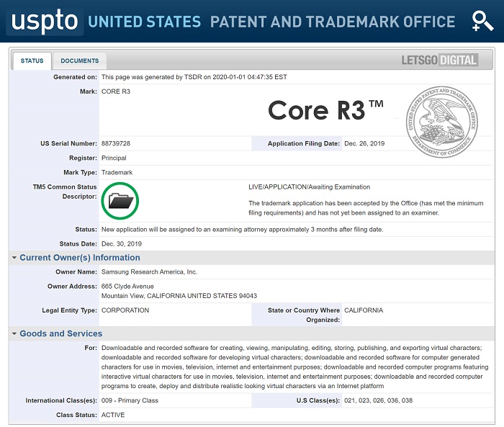Click the uspto logo
This screenshot has height=427, width=504.
[x=42, y=22]
